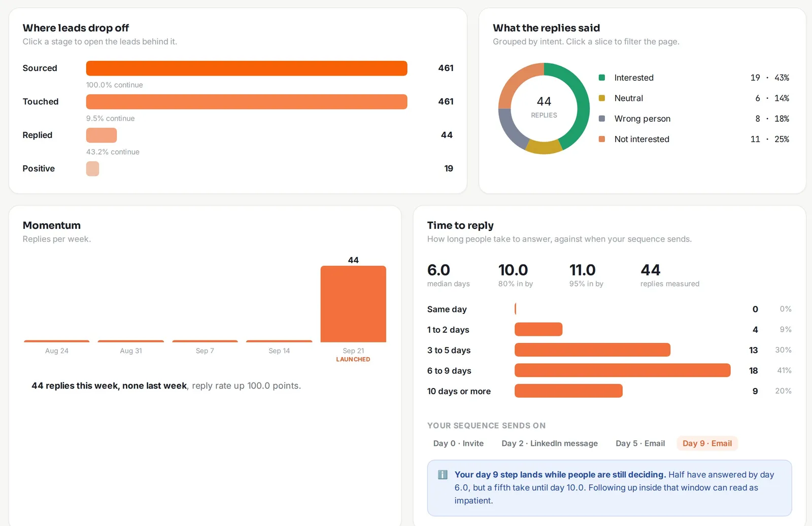The height and width of the screenshot is (526, 812).
Task: Click the Interested green legend swatch
Action: pos(602,78)
